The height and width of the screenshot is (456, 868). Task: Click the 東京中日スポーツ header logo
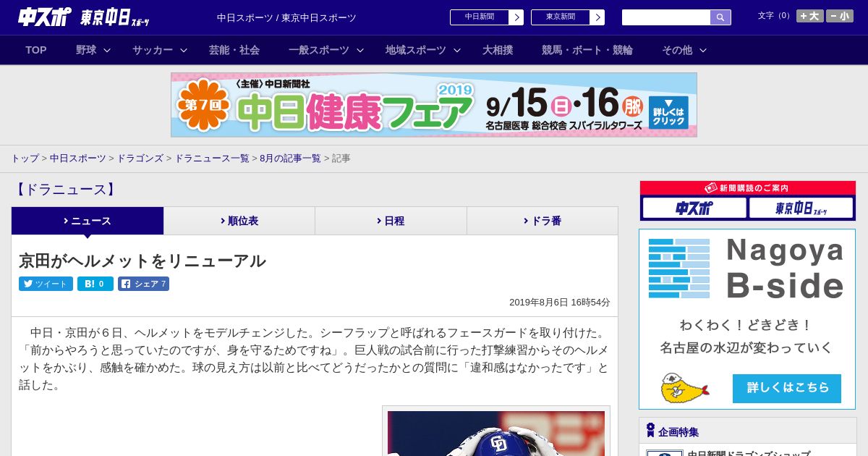(115, 17)
